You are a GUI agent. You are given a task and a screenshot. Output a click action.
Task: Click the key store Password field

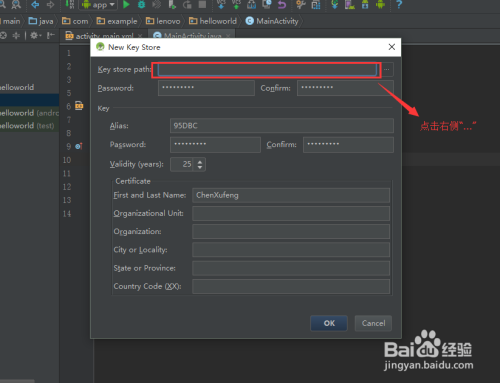[206, 88]
